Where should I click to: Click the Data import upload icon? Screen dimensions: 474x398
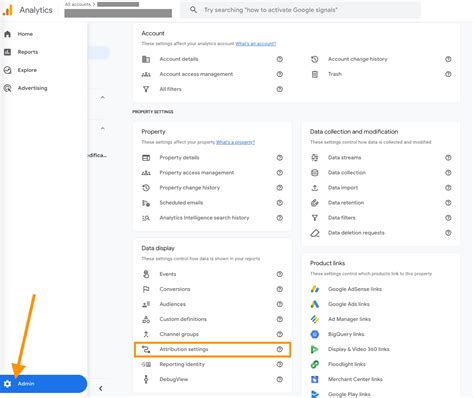coord(315,188)
